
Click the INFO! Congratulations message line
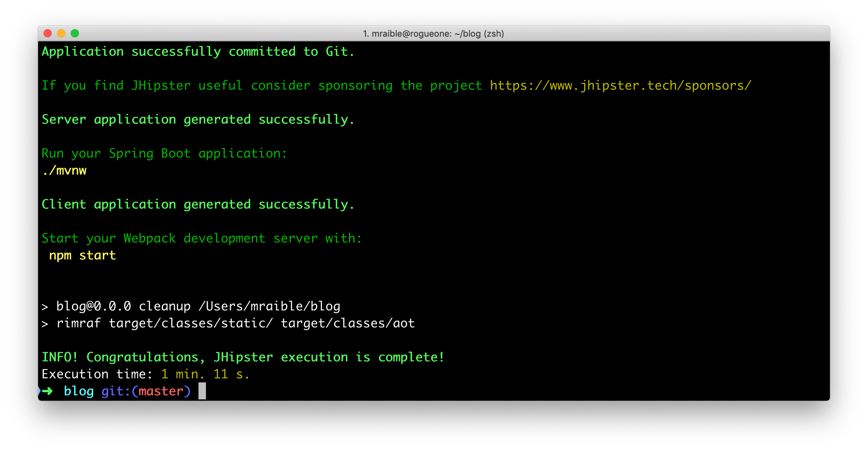[243, 357]
